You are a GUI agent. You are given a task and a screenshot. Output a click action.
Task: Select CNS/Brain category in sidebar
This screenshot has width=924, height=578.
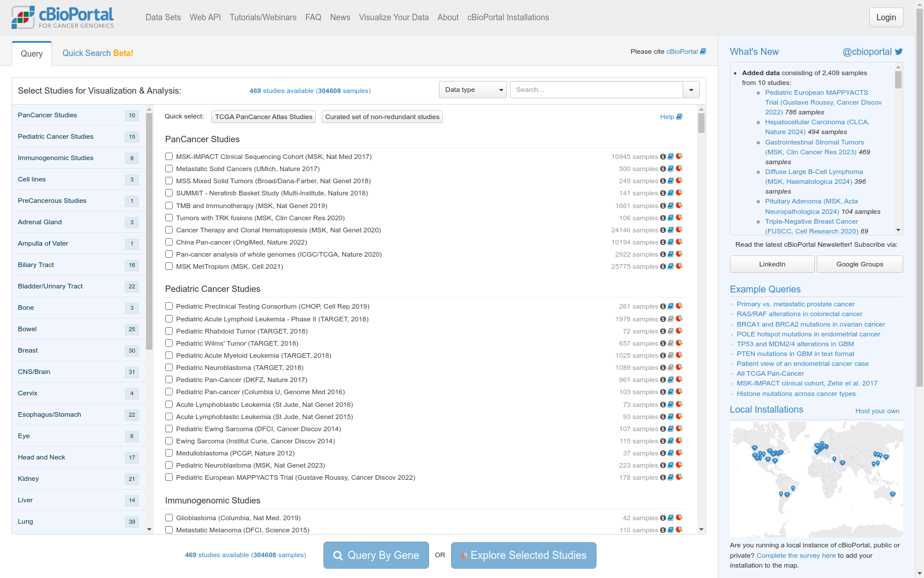point(79,372)
